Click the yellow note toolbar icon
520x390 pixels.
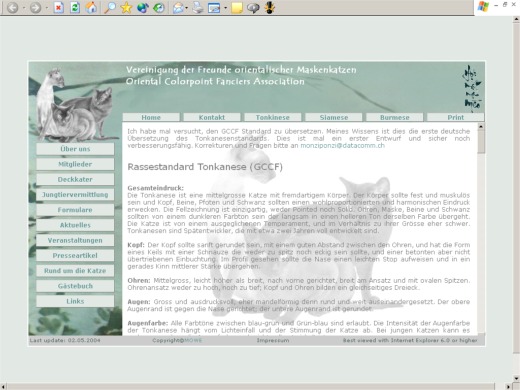pos(236,7)
